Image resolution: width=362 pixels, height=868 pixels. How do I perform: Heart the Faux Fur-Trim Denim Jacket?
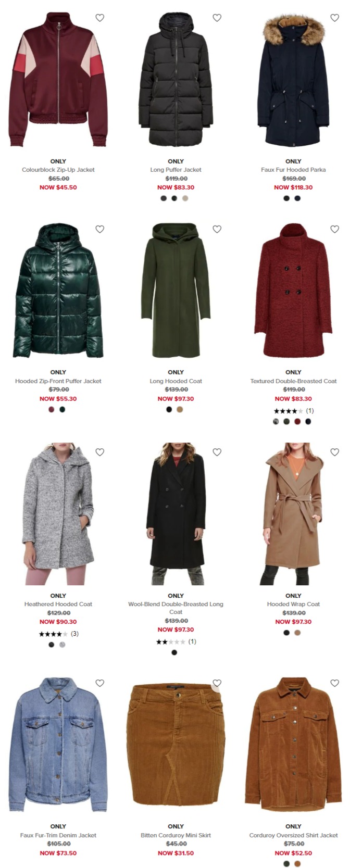pos(100,683)
